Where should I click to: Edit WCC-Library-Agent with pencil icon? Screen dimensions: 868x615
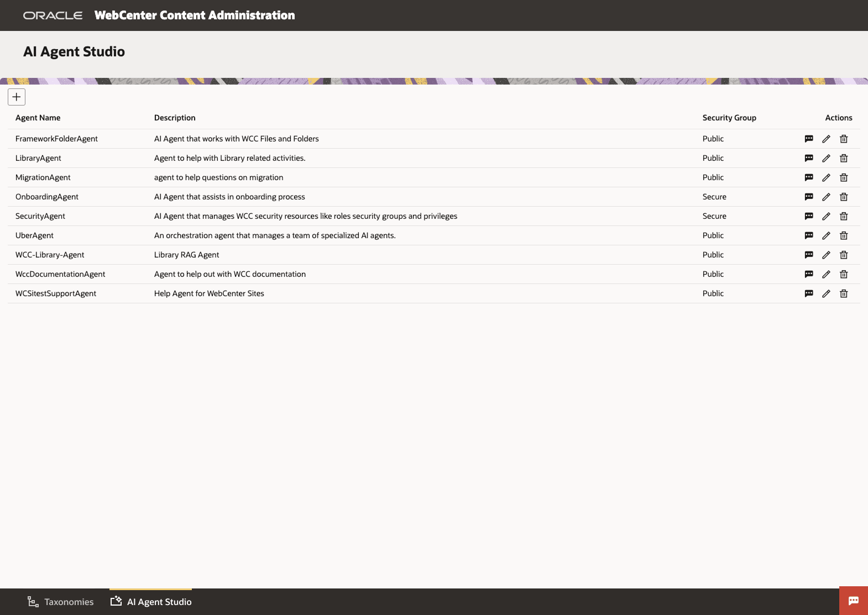tap(826, 255)
